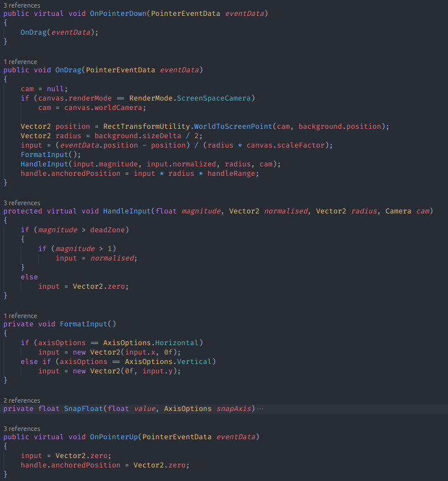Click HandleInput method name in declaration

127,211
